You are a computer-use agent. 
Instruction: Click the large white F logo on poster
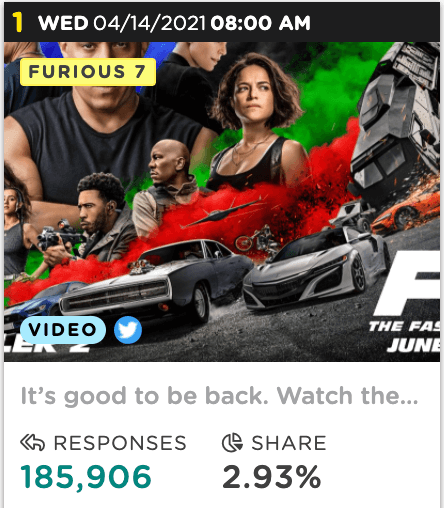pos(408,283)
